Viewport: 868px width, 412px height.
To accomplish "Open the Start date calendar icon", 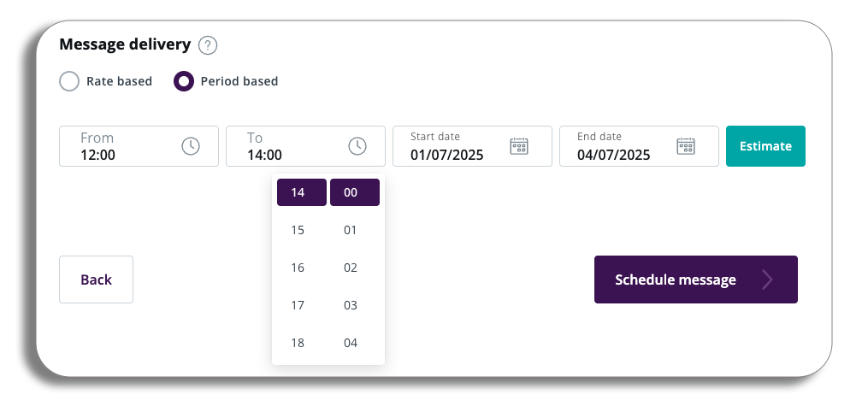I will (x=519, y=146).
